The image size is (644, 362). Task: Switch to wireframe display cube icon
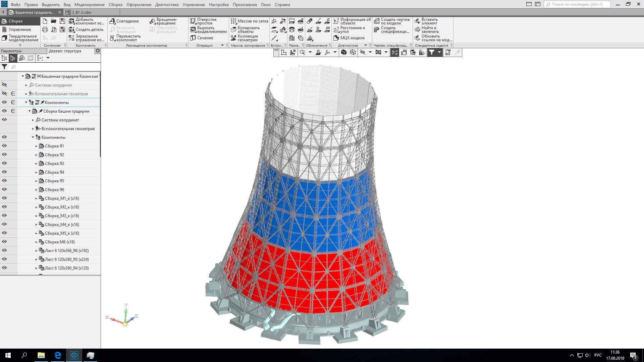353,52
